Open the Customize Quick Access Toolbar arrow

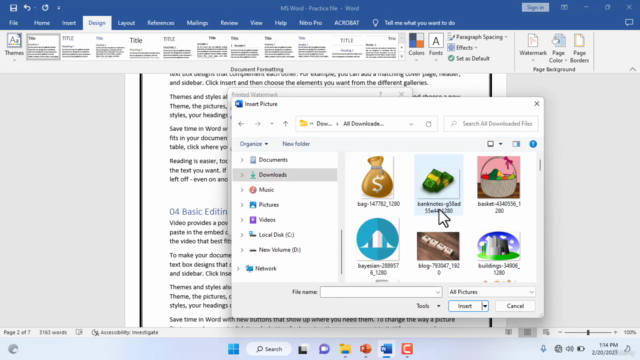pos(59,8)
